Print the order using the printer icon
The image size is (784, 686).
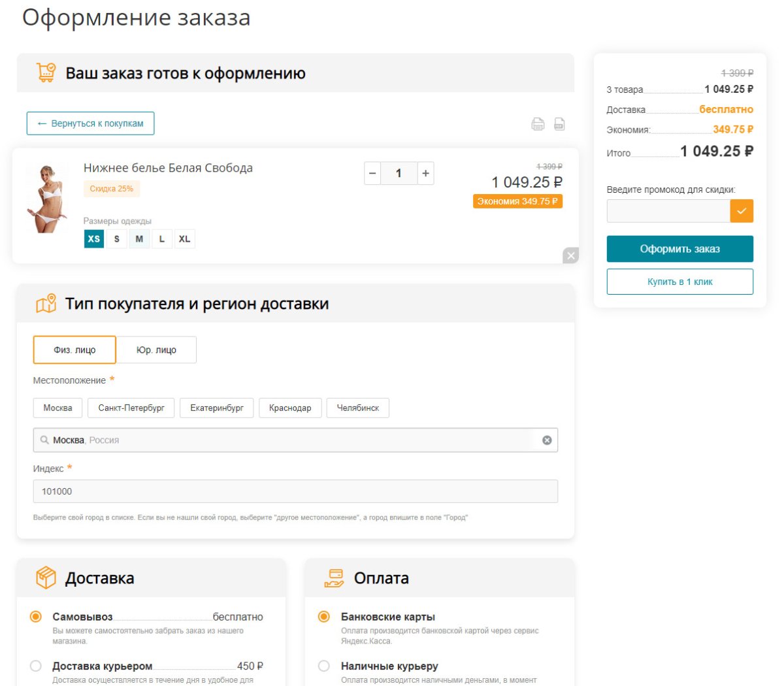537,123
